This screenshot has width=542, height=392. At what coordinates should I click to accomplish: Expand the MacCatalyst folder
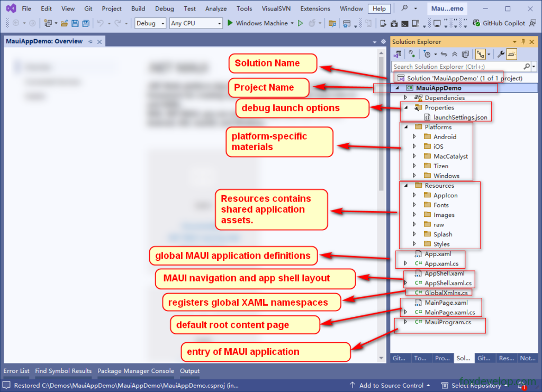pyautogui.click(x=414, y=156)
